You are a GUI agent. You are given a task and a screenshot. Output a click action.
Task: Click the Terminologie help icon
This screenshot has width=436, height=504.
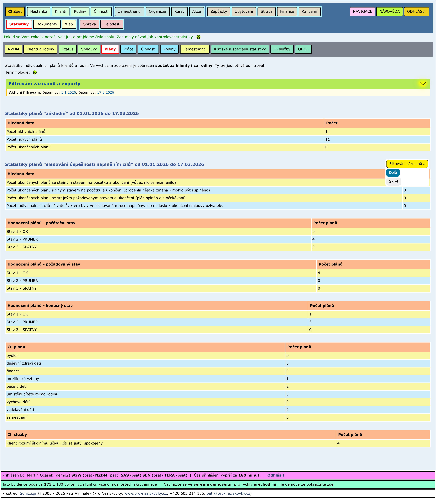point(35,73)
